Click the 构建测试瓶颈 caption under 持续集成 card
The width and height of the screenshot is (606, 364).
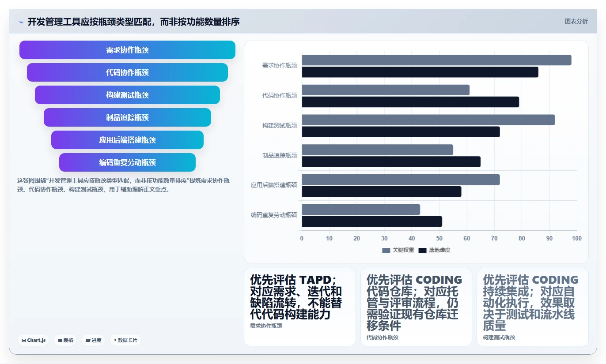tap(499, 338)
